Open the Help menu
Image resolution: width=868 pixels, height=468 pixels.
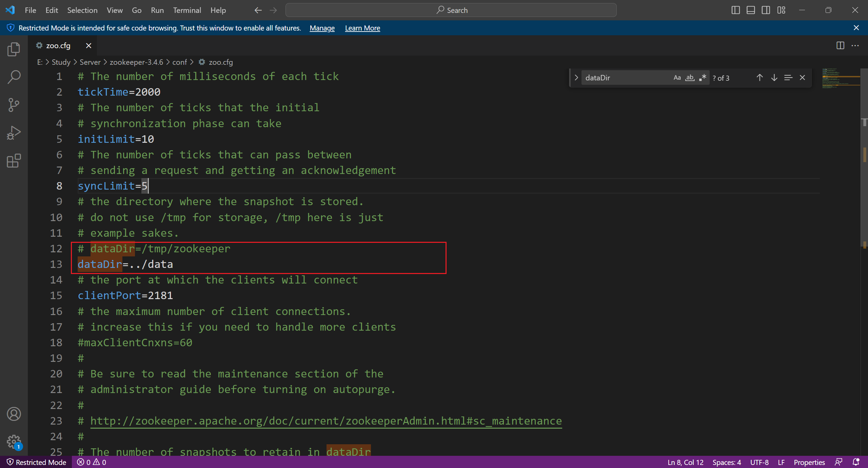click(218, 10)
